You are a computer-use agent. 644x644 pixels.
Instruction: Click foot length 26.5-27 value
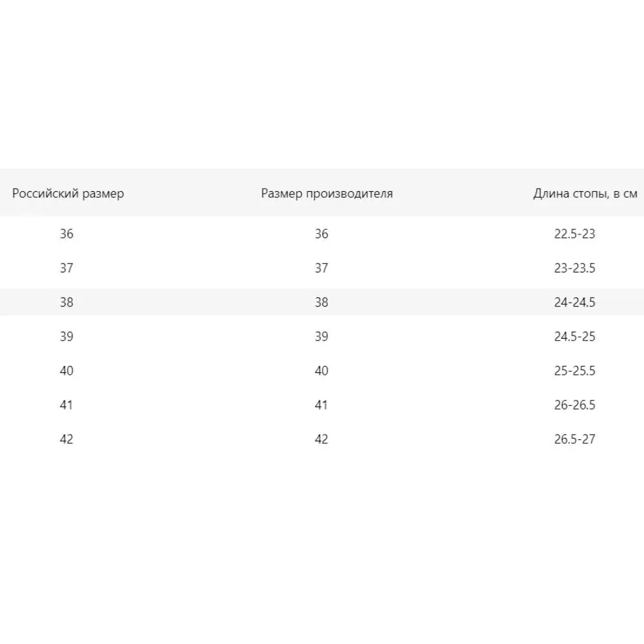click(x=574, y=439)
